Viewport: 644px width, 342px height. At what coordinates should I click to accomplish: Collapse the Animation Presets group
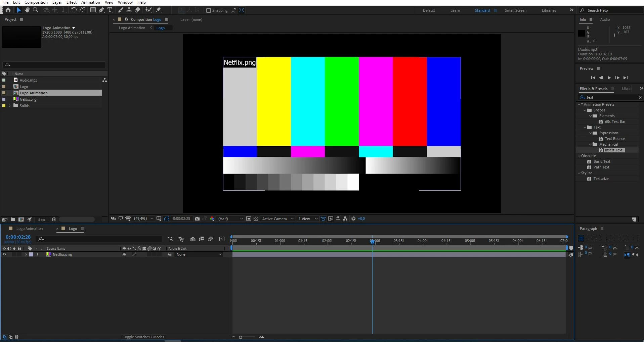coord(579,104)
